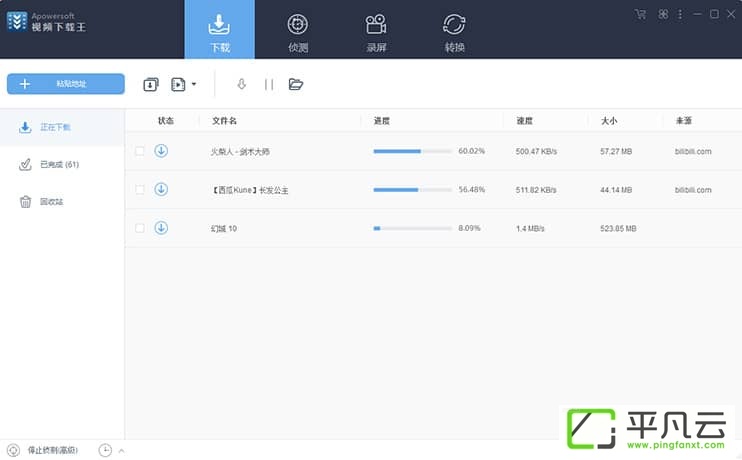The image size is (742, 460).
Task: Click the 大小 column header
Action: pos(609,121)
